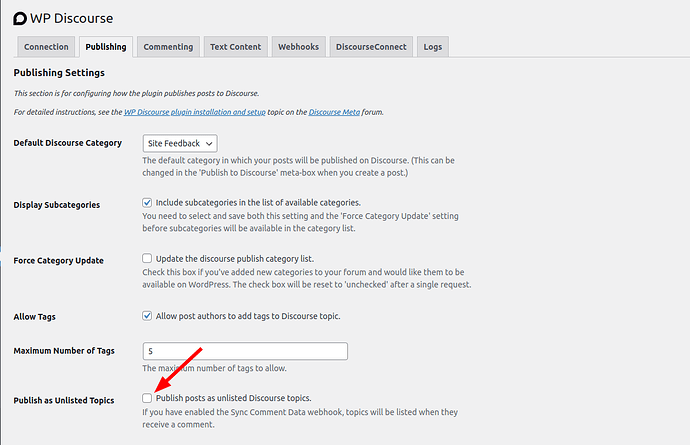View the Logs tab
Screen dimensions: 690x445
(433, 47)
